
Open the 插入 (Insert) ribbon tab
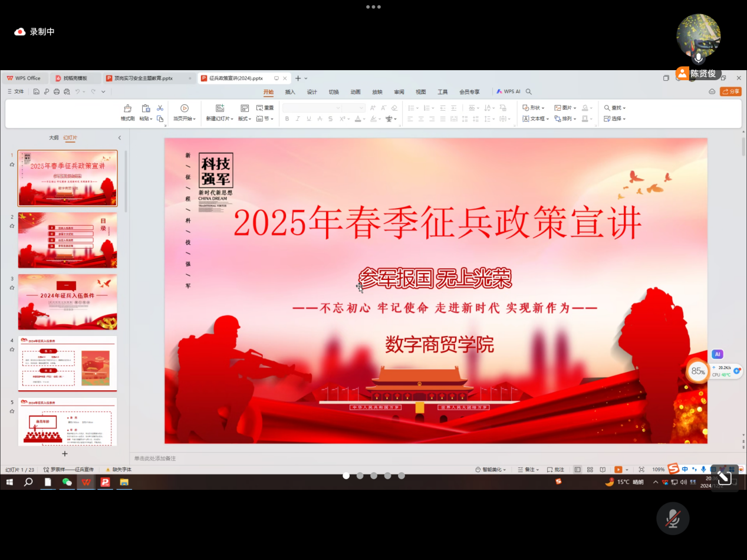[x=290, y=92]
